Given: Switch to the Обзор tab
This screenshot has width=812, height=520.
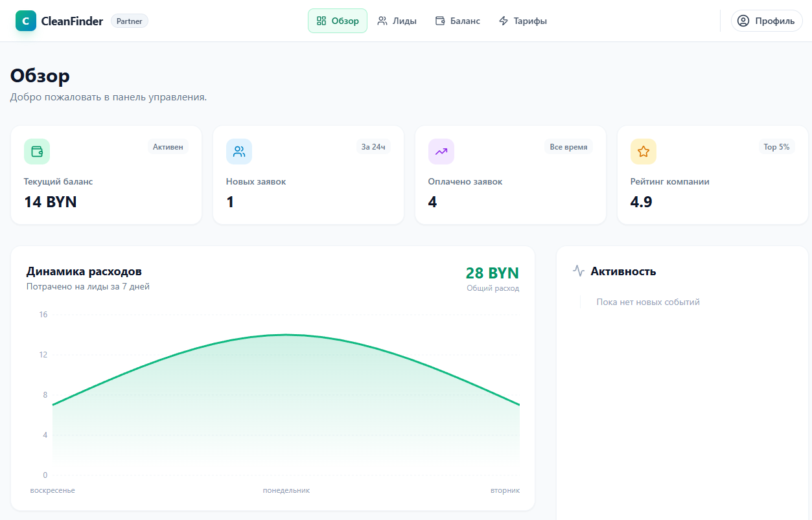Looking at the screenshot, I should pos(337,20).
